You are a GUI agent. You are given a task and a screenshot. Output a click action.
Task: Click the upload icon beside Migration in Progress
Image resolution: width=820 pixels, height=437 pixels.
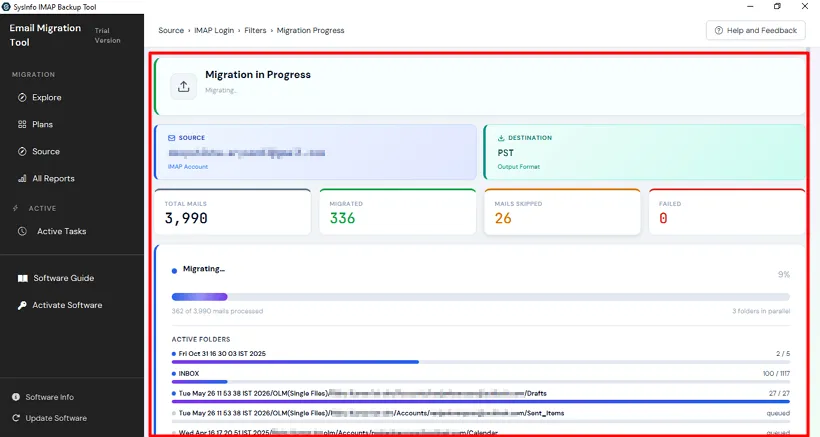(184, 86)
